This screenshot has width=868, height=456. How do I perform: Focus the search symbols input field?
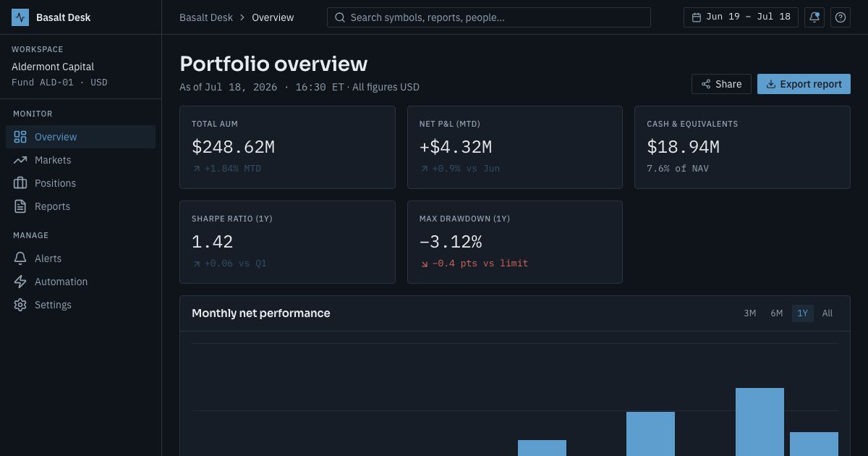(x=489, y=17)
